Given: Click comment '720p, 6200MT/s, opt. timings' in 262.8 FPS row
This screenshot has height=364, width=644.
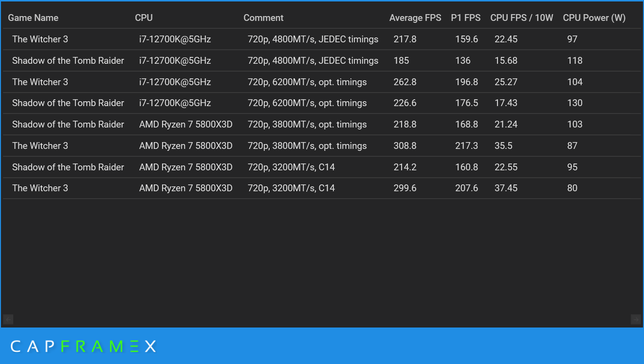Looking at the screenshot, I should (x=307, y=82).
